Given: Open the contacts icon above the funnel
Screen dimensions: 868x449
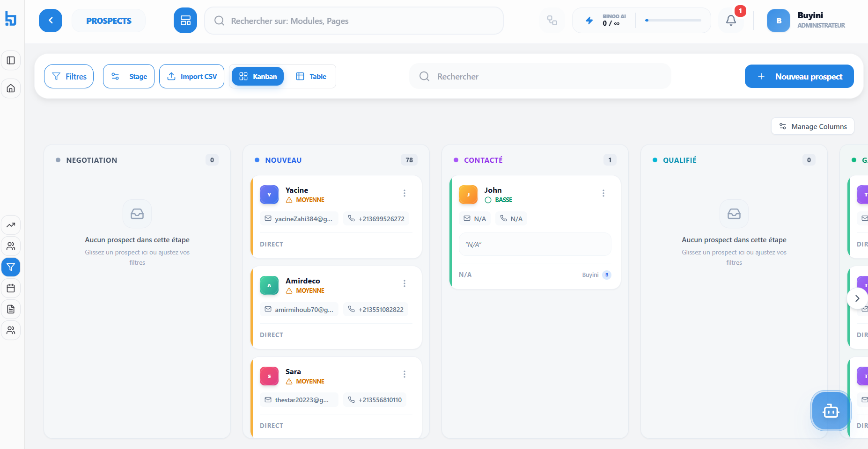Looking at the screenshot, I should coord(11,246).
